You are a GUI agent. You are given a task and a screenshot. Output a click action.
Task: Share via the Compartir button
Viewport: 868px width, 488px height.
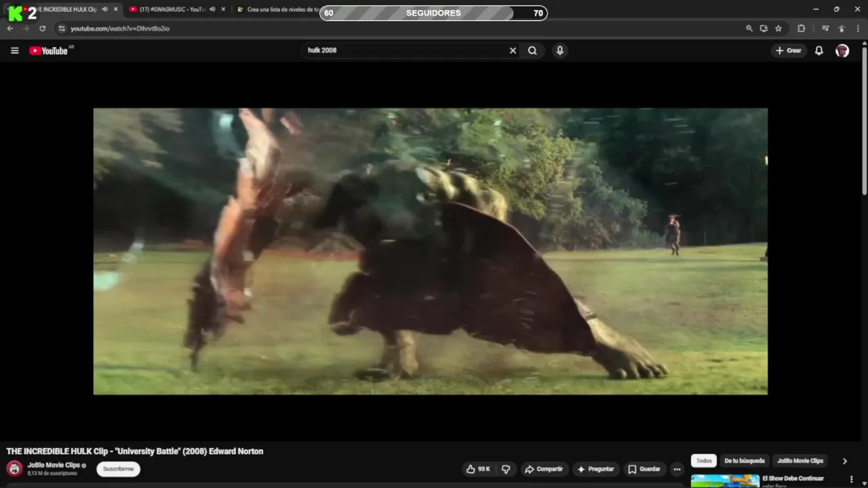pos(544,469)
